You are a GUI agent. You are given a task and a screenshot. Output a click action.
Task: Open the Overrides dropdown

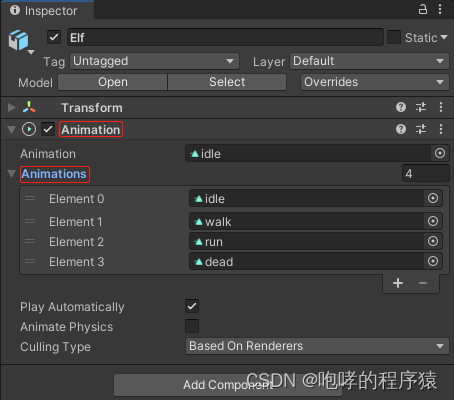pyautogui.click(x=375, y=82)
